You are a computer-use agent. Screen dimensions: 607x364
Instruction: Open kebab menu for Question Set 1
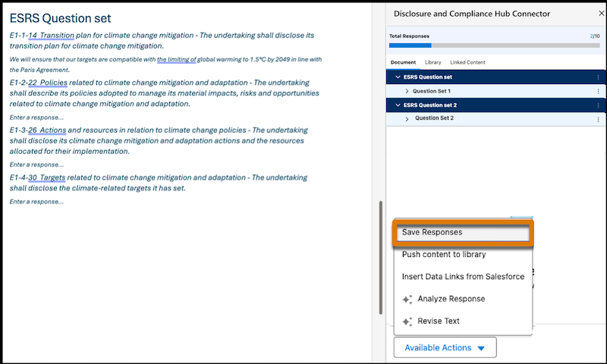tap(598, 91)
